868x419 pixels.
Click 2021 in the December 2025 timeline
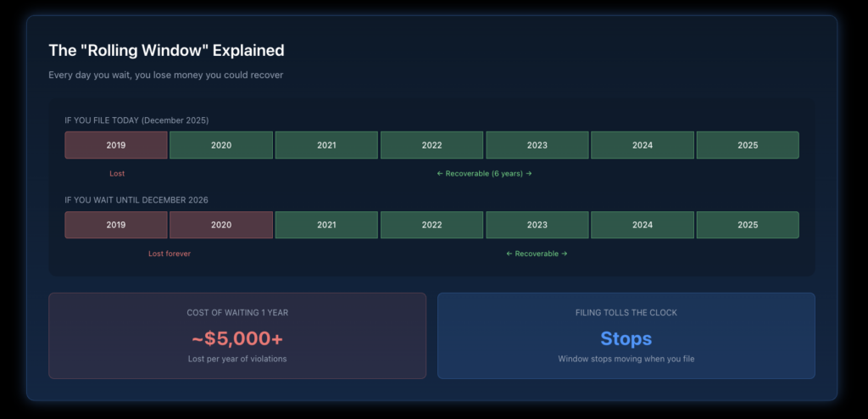(x=326, y=145)
